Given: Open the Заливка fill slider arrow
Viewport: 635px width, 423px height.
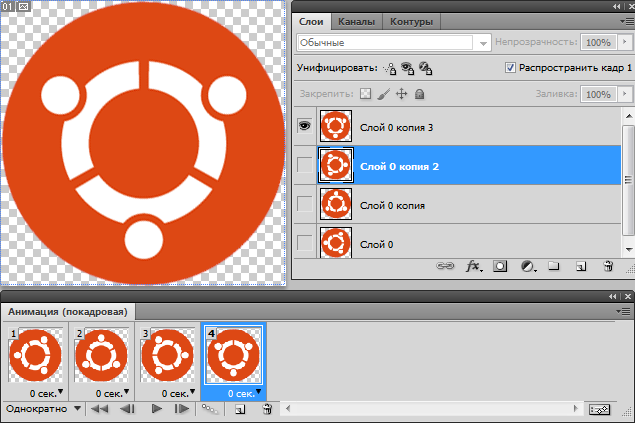Looking at the screenshot, I should 624,94.
